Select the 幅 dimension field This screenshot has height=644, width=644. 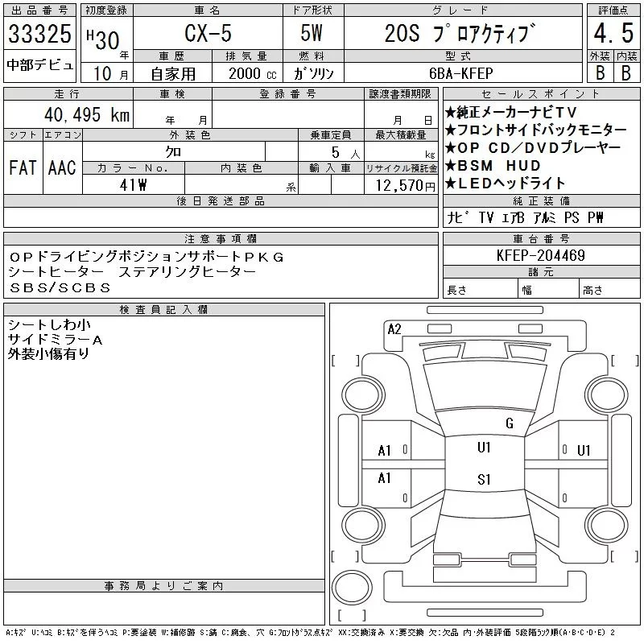548,290
